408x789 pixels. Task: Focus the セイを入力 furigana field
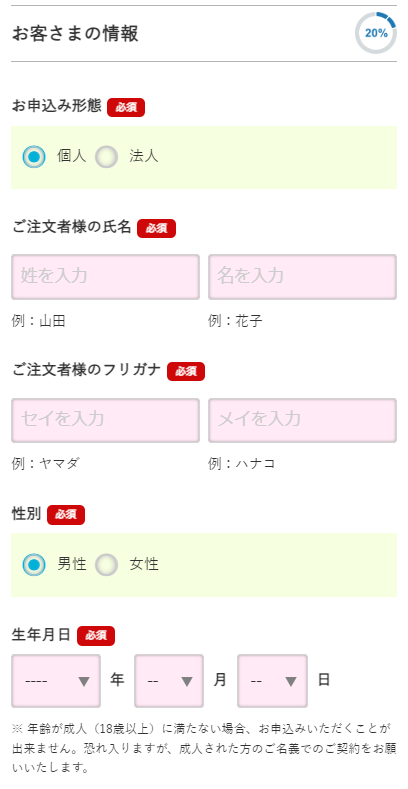tap(106, 420)
